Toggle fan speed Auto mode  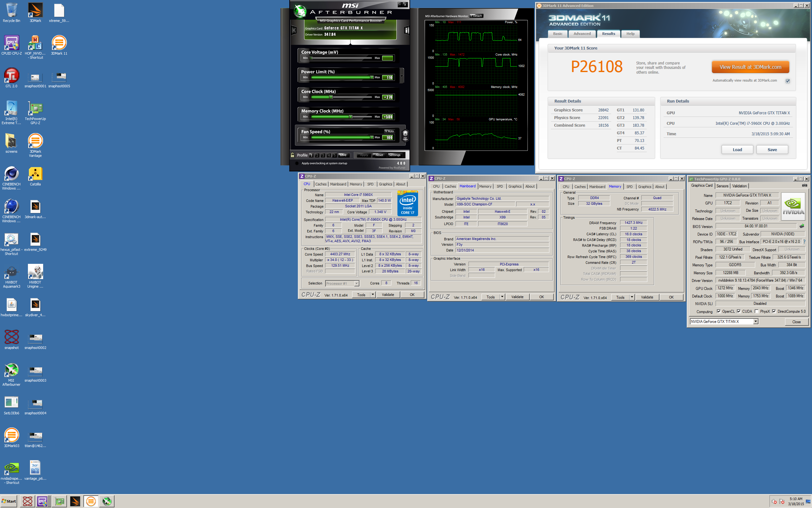(390, 131)
